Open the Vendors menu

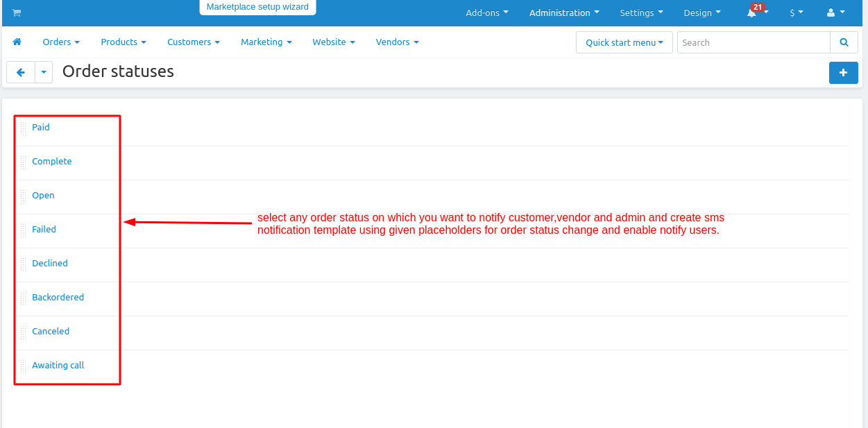[x=398, y=42]
